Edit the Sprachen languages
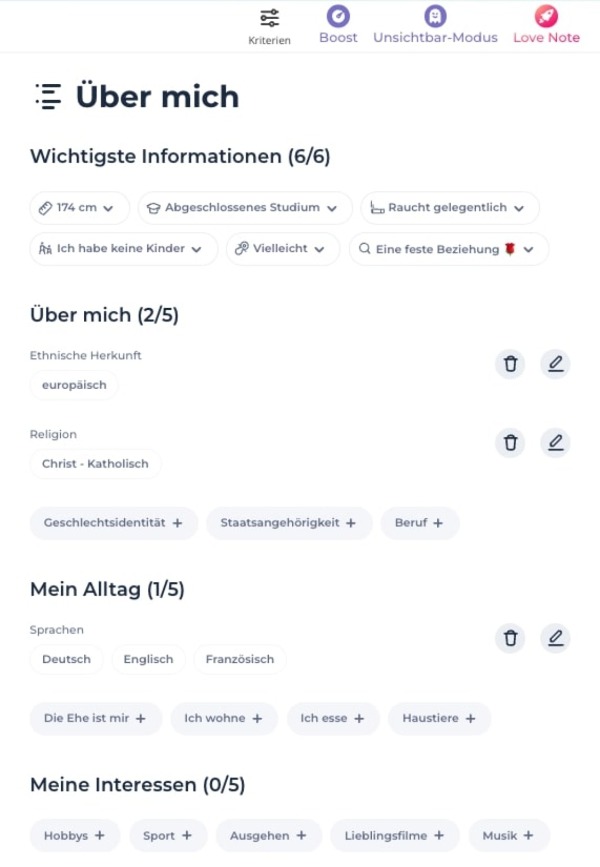Viewport: 600px width, 867px height. 555,638
